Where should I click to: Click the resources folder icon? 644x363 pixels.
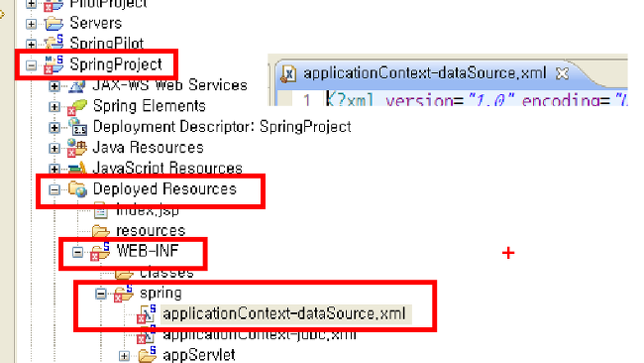pyautogui.click(x=101, y=231)
